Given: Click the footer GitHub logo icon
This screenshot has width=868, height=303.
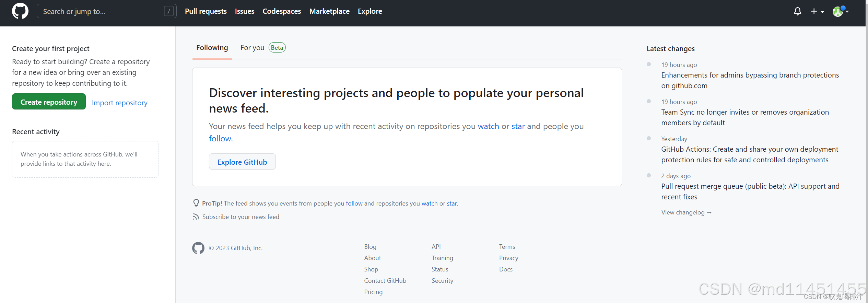Looking at the screenshot, I should coord(198,248).
